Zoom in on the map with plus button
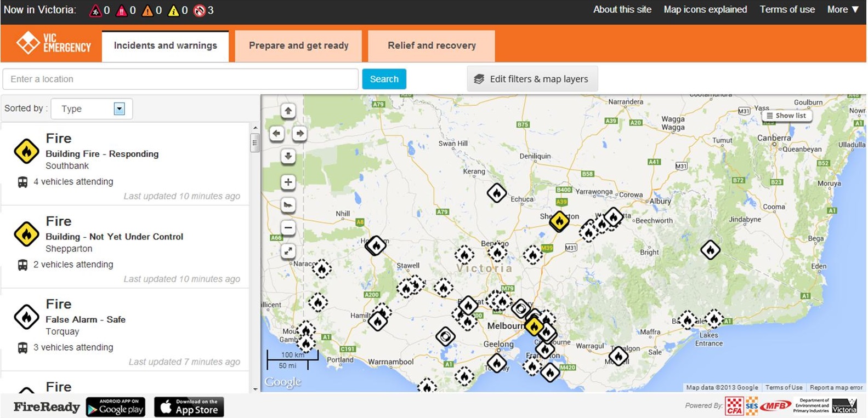The width and height of the screenshot is (868, 418). pos(288,182)
